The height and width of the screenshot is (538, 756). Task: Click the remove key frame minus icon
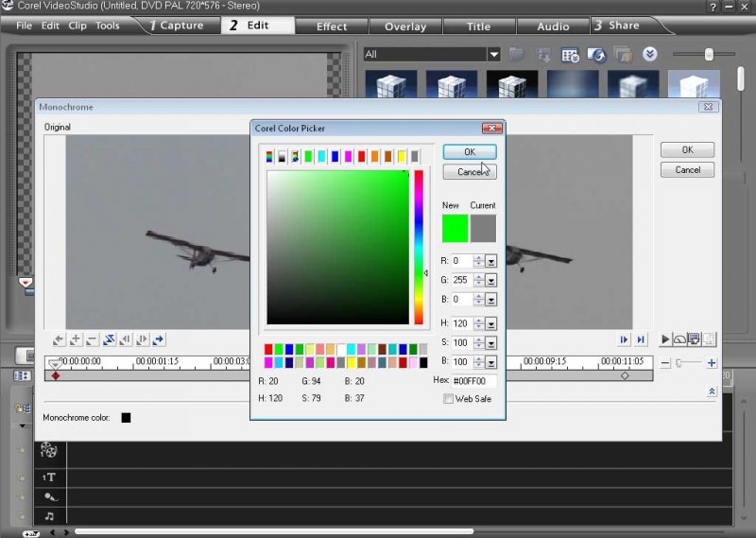pos(92,339)
